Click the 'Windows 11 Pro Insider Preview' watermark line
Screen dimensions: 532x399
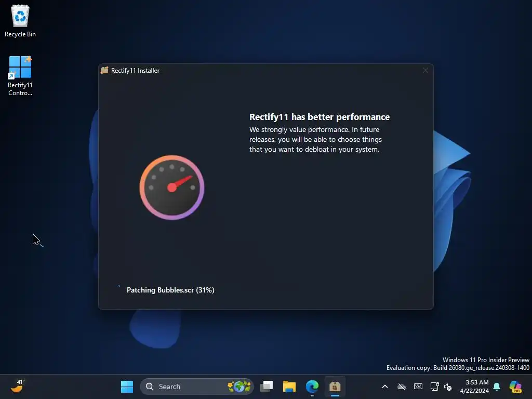486,360
